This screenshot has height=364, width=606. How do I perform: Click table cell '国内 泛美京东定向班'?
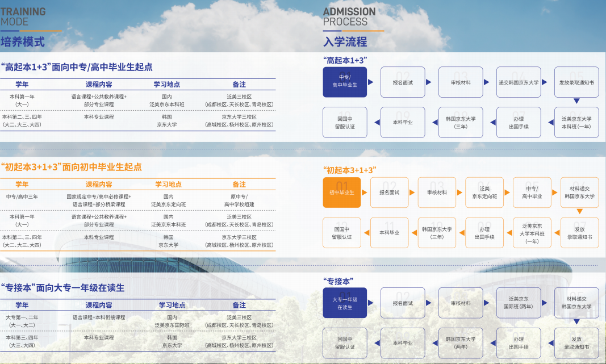pos(169,200)
